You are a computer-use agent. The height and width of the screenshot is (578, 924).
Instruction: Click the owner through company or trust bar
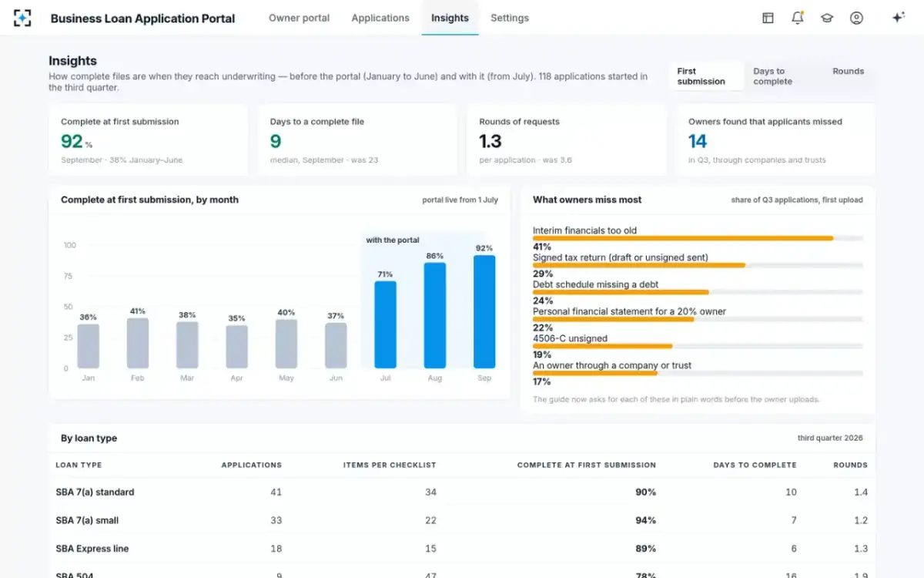click(x=698, y=373)
